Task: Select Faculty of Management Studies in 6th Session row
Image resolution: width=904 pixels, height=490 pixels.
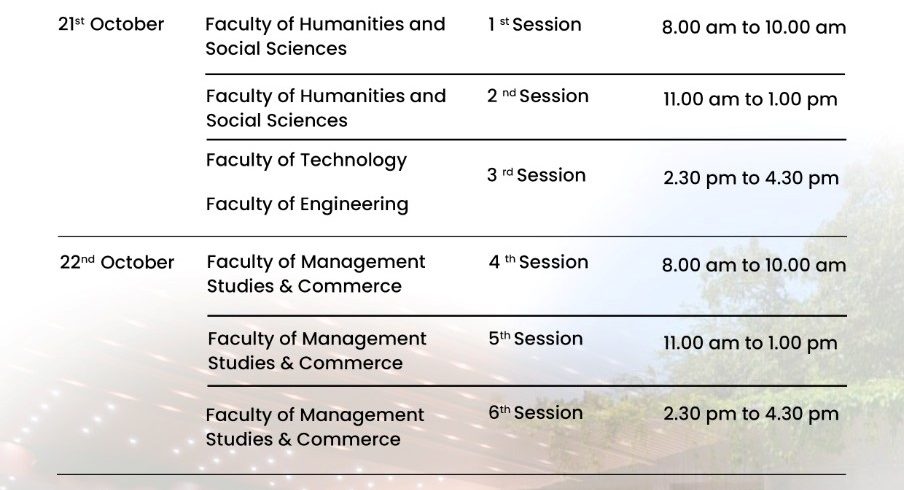Action: click(315, 427)
